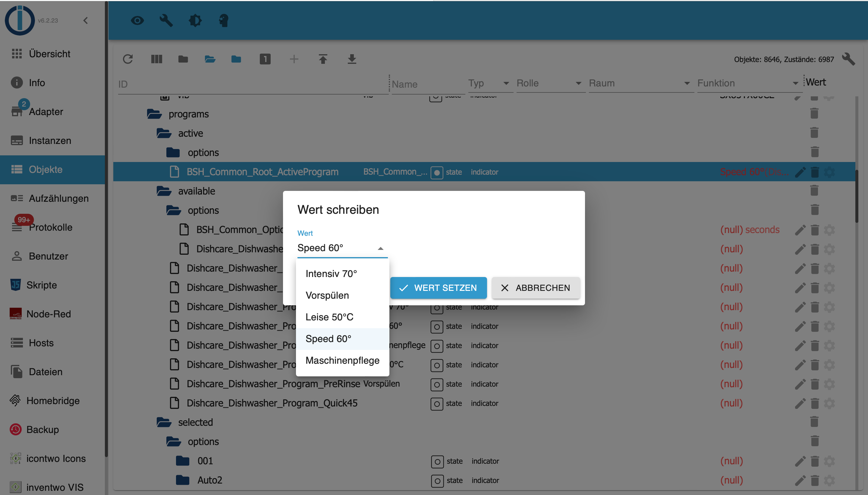868x495 pixels.
Task: Toggle expert mode head icon
Action: pyautogui.click(x=224, y=21)
